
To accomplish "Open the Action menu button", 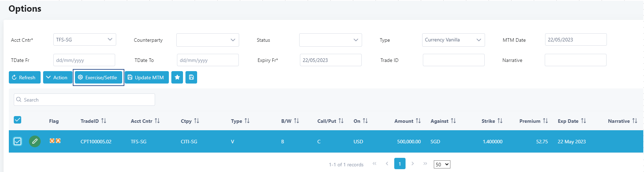I will (57, 78).
